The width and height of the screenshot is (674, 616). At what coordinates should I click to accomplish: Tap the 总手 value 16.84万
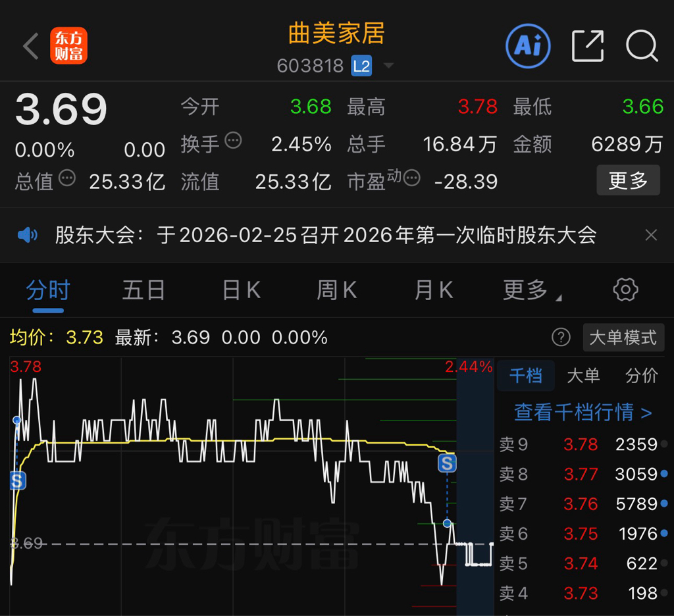click(460, 144)
